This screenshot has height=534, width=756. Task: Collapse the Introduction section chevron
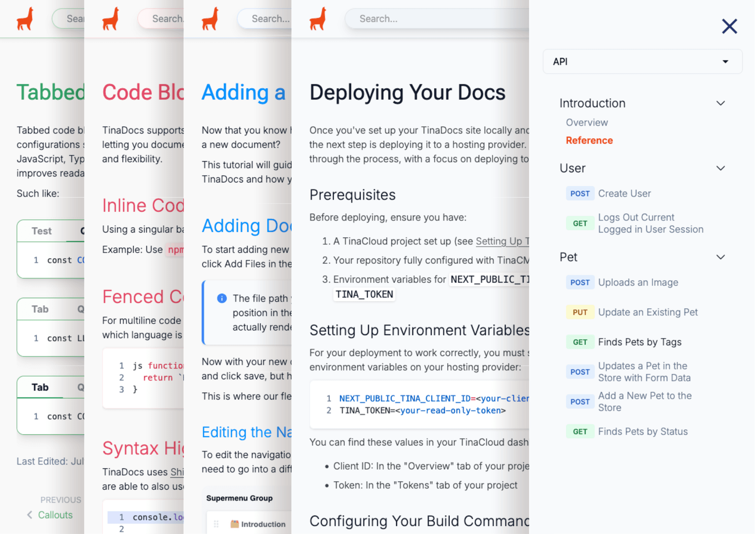(x=720, y=103)
